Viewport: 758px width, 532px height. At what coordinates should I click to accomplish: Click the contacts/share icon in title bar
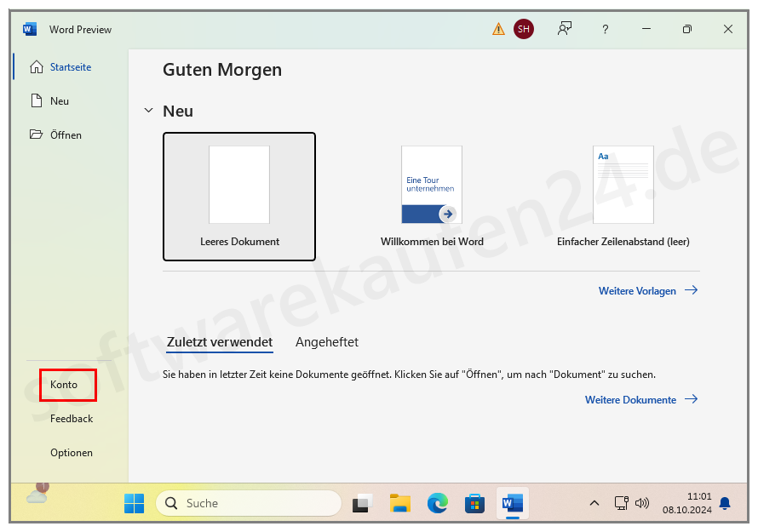[x=564, y=28]
